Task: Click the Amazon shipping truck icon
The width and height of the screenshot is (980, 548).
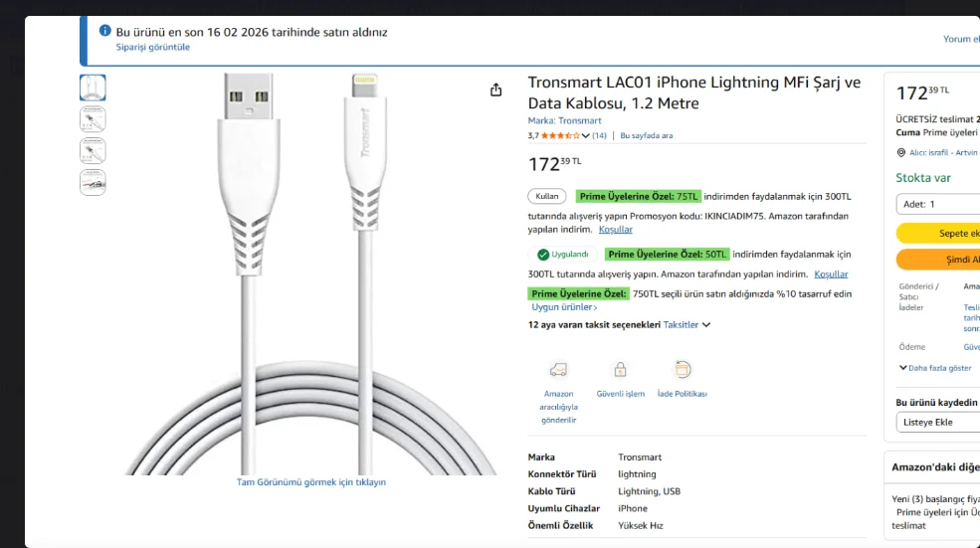Action: (558, 370)
